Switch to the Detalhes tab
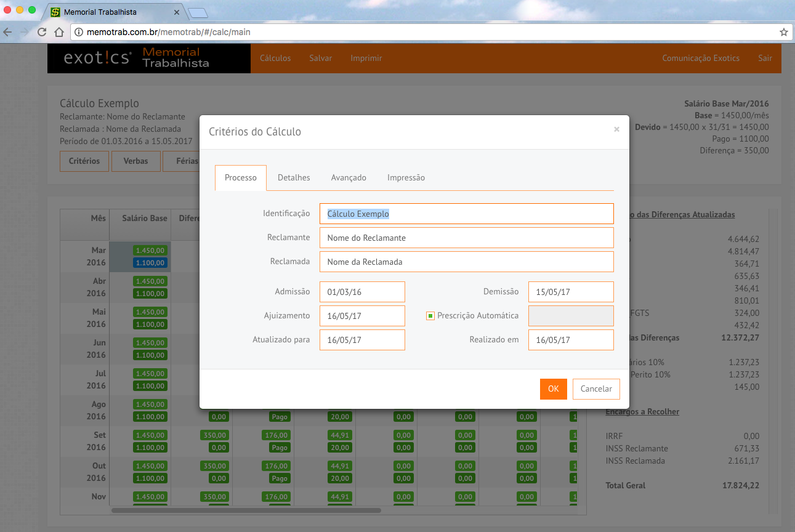Image resolution: width=795 pixels, height=532 pixels. click(x=294, y=177)
